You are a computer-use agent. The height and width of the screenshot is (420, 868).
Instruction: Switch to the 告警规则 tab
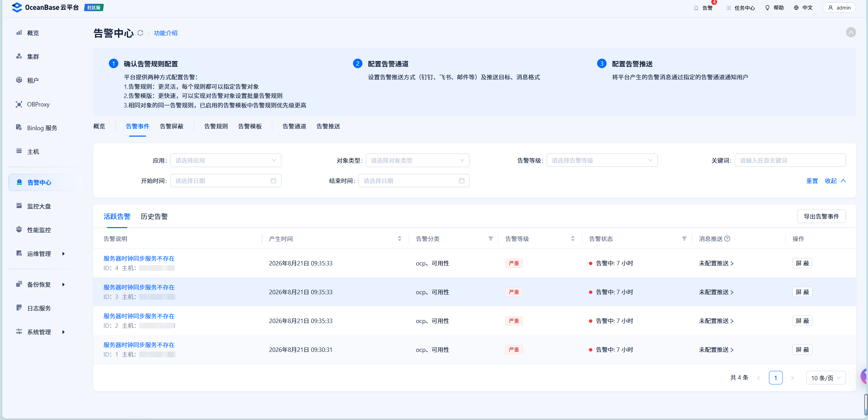[x=216, y=126]
